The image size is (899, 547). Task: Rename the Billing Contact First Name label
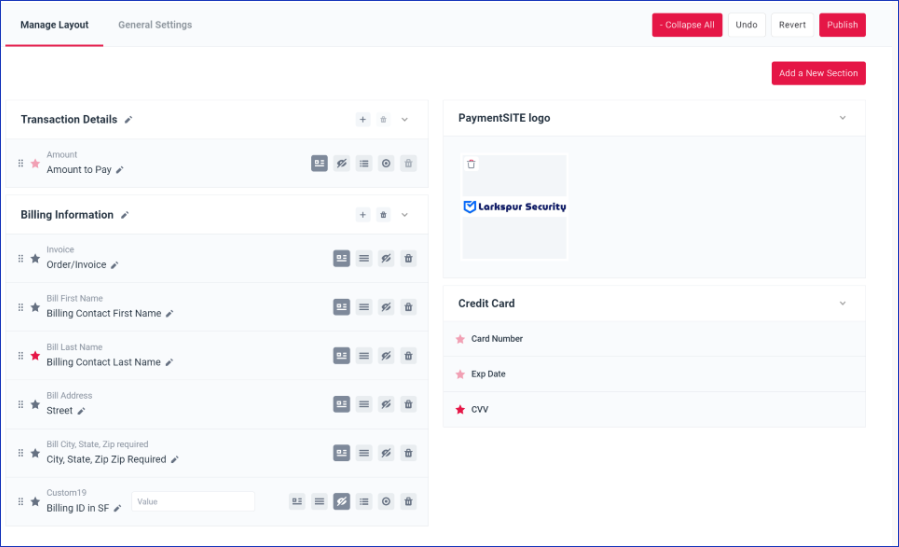click(170, 314)
